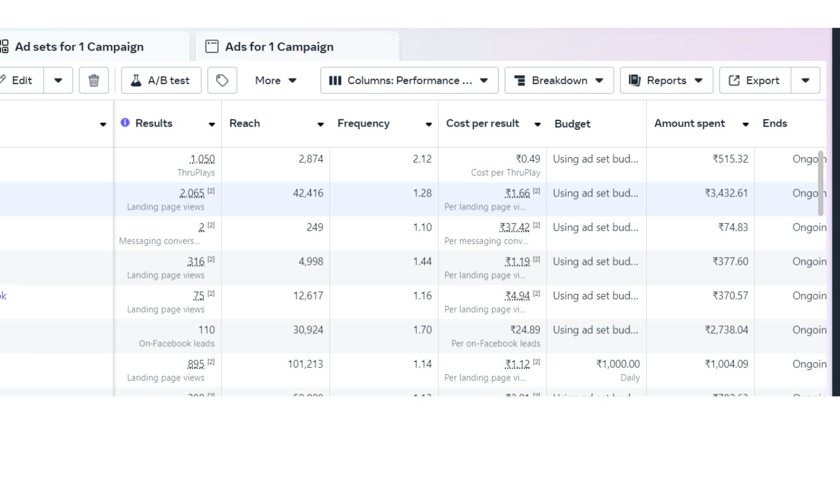
Task: Click the 2,065 landing page views result
Action: point(192,193)
